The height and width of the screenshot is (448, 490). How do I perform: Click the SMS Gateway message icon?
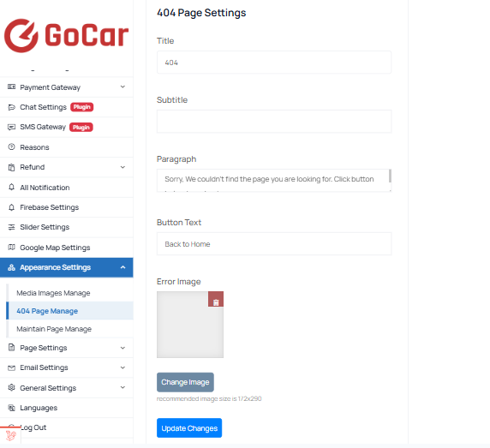(11, 127)
